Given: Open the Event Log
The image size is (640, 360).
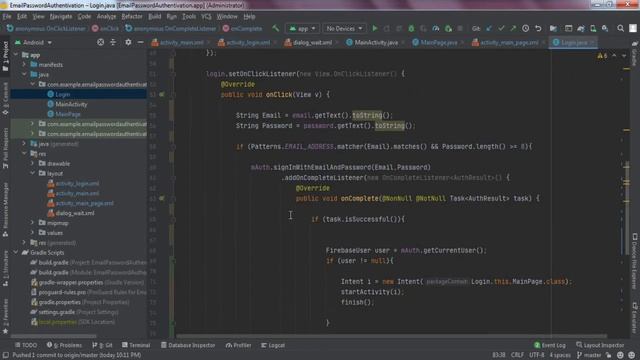Looking at the screenshot, I should 550,345.
